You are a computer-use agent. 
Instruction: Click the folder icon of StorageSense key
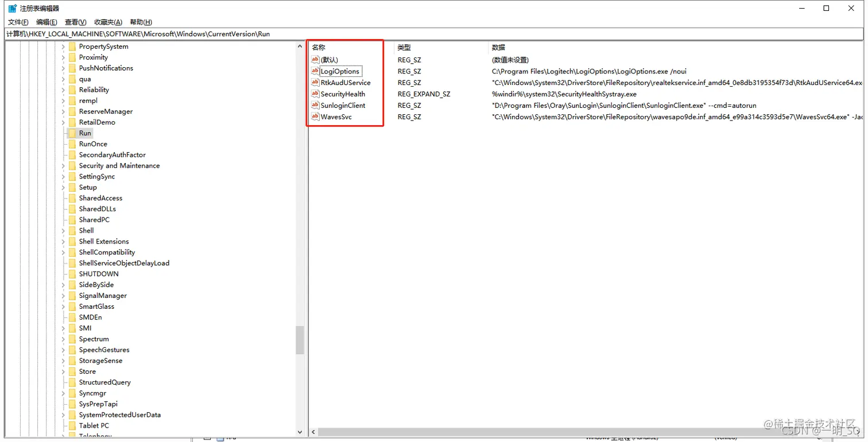(x=72, y=360)
